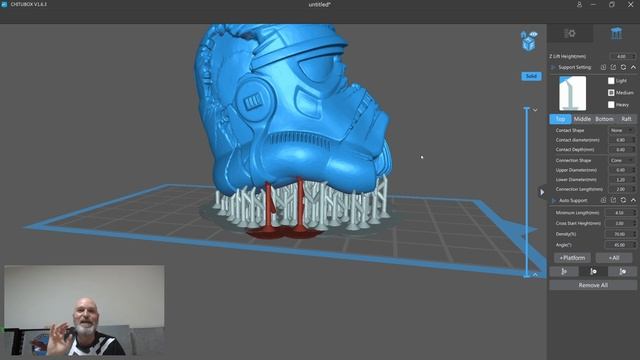Open the Connection Shape dropdown
The width and height of the screenshot is (640, 360).
(622, 160)
